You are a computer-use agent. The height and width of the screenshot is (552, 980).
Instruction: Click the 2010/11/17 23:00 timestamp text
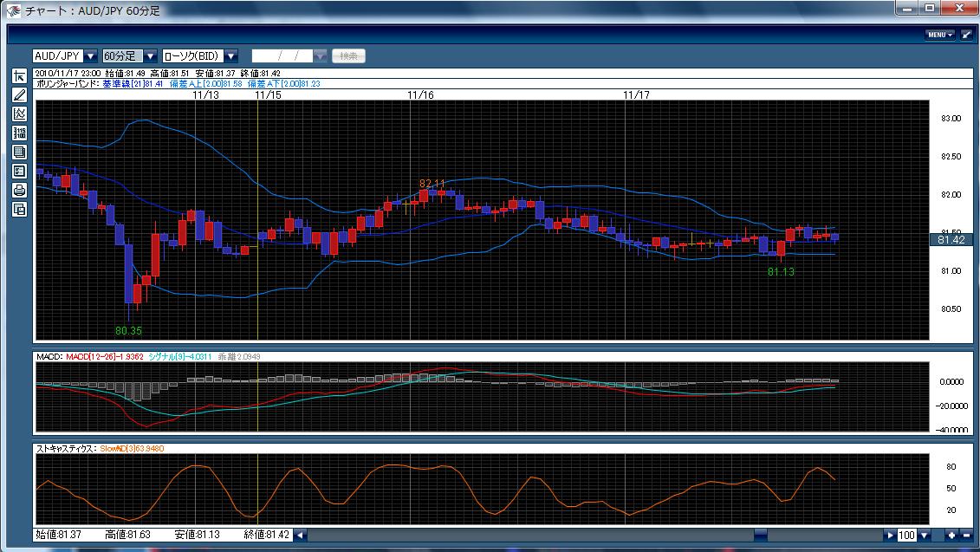click(68, 74)
